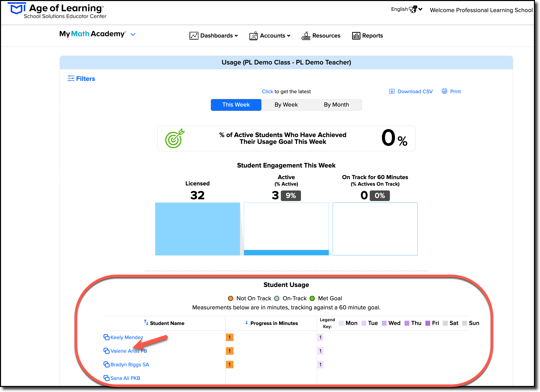Download the usage CSV
The height and width of the screenshot is (392, 540).
coord(411,91)
